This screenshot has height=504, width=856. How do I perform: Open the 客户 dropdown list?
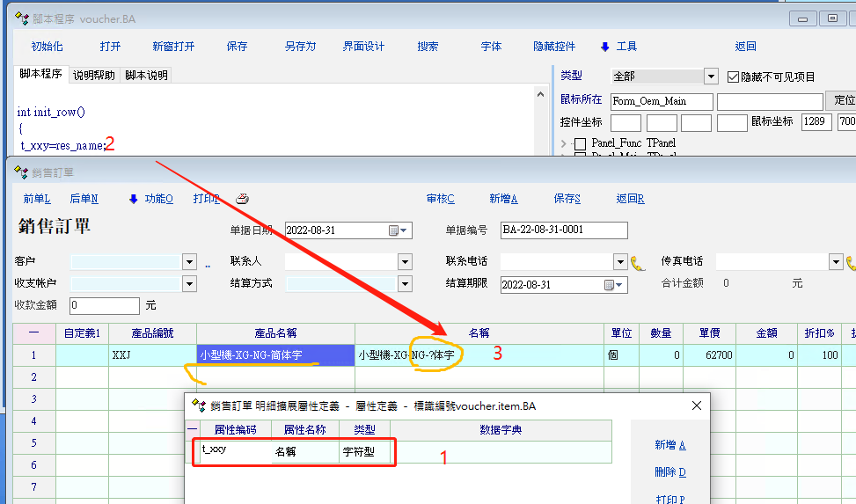tap(189, 262)
